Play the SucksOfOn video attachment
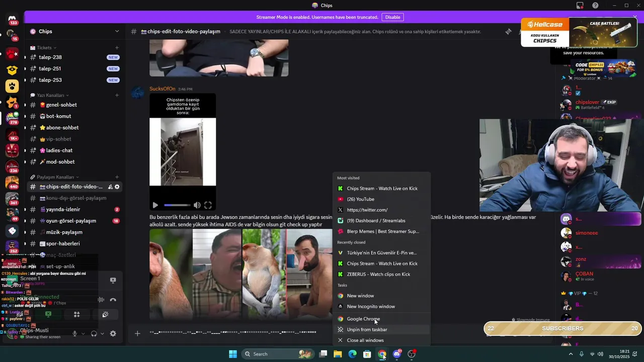The height and width of the screenshot is (362, 644). tap(155, 205)
